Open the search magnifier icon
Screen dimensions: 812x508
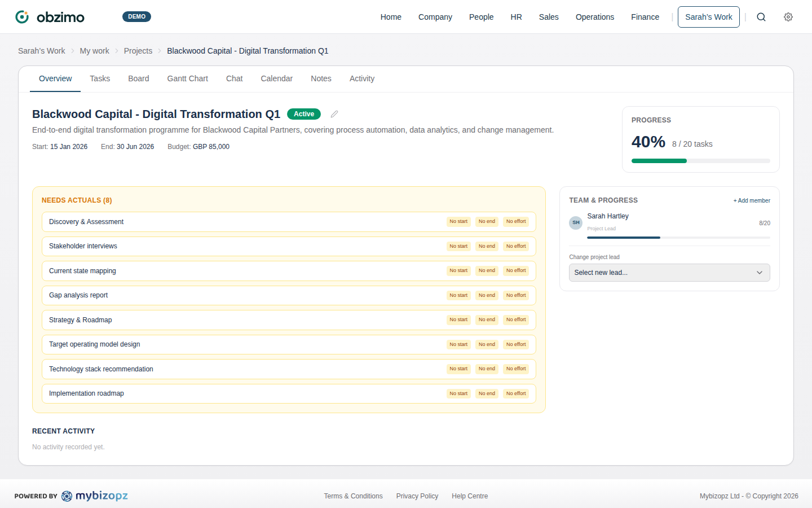click(761, 17)
